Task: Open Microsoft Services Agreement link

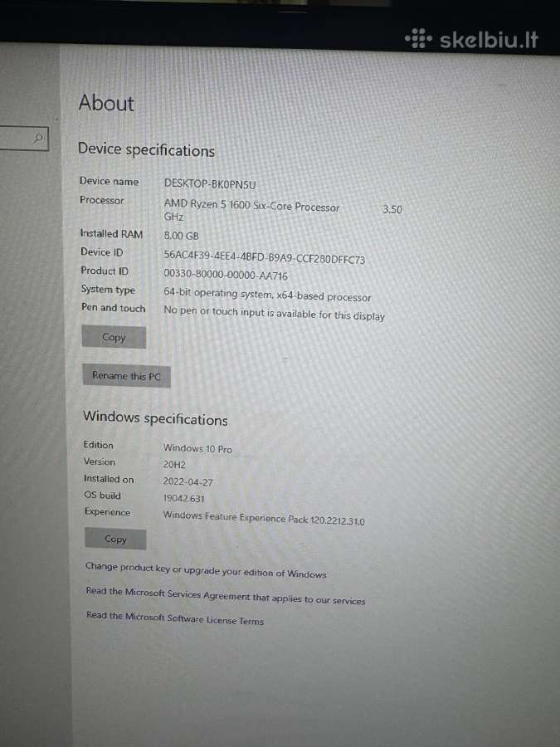Action: coord(225,596)
